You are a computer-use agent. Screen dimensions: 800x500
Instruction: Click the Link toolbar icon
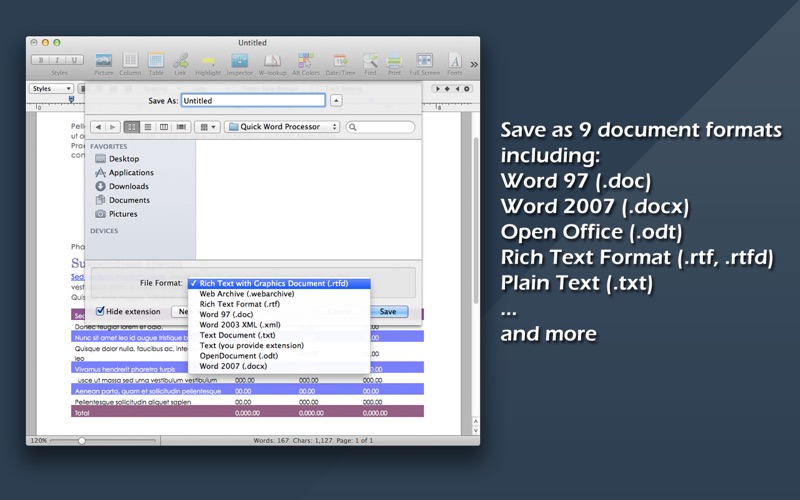[x=180, y=60]
